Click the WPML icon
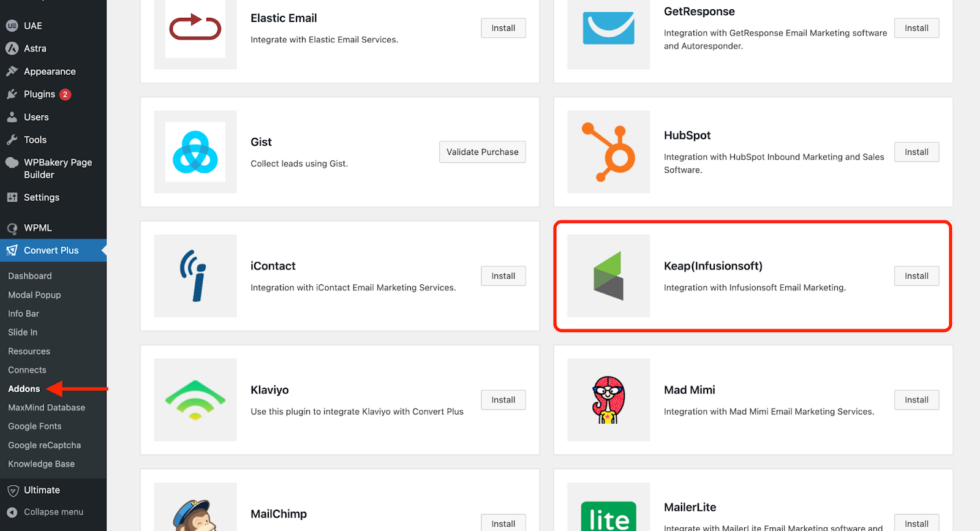 click(12, 228)
